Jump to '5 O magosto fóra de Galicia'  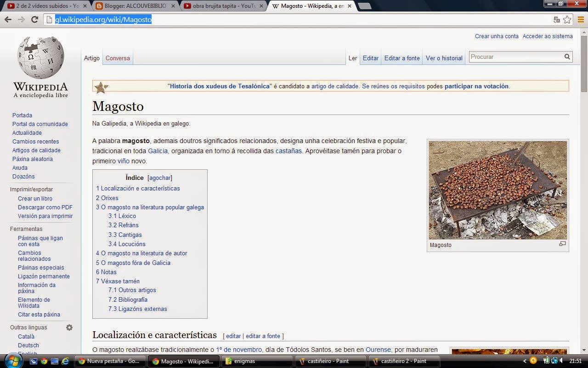click(133, 263)
